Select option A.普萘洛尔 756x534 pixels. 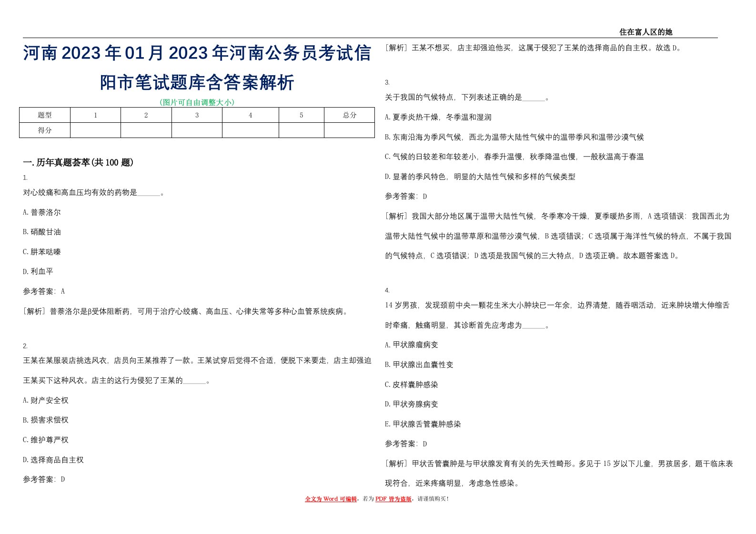42,213
